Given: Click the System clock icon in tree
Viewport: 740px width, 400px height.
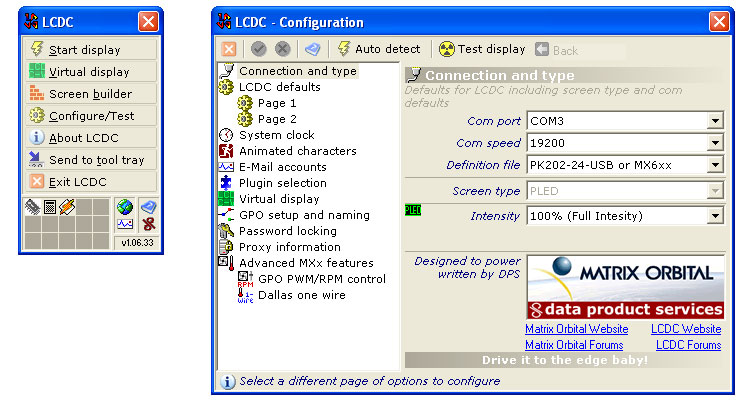Looking at the screenshot, I should click(x=227, y=135).
